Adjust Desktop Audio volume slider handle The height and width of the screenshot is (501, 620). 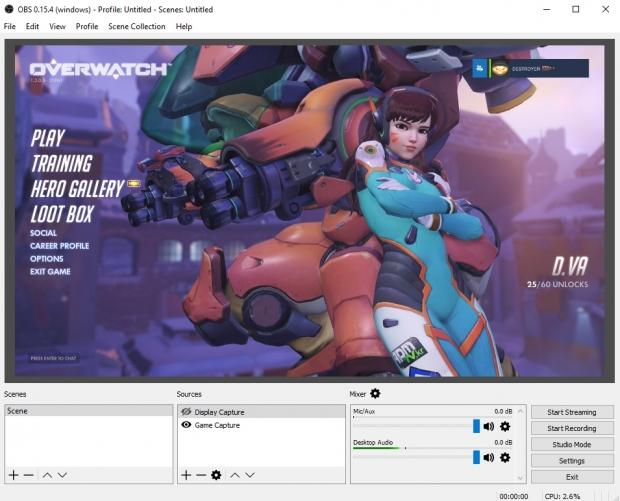[476, 458]
